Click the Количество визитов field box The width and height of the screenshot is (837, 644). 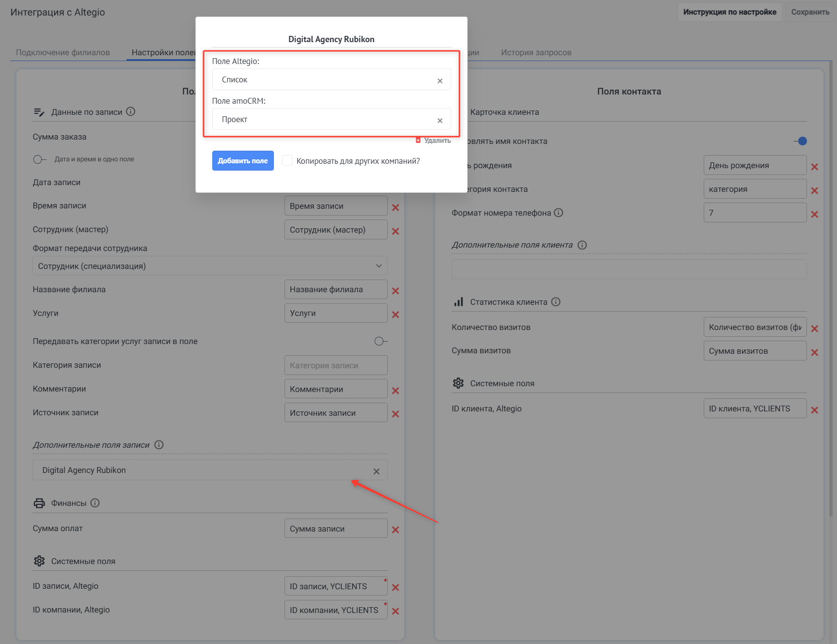pos(755,327)
